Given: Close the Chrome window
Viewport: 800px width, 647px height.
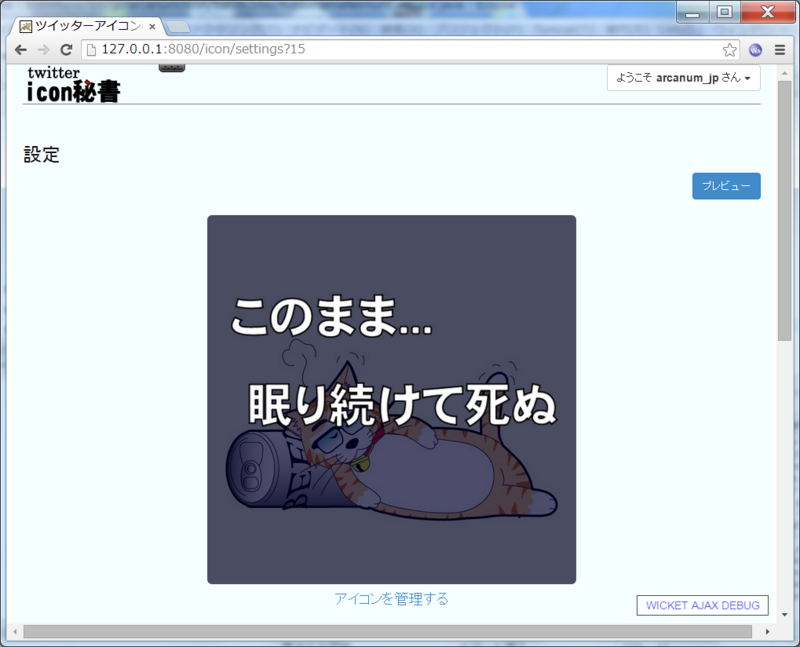Looking at the screenshot, I should coord(767,12).
